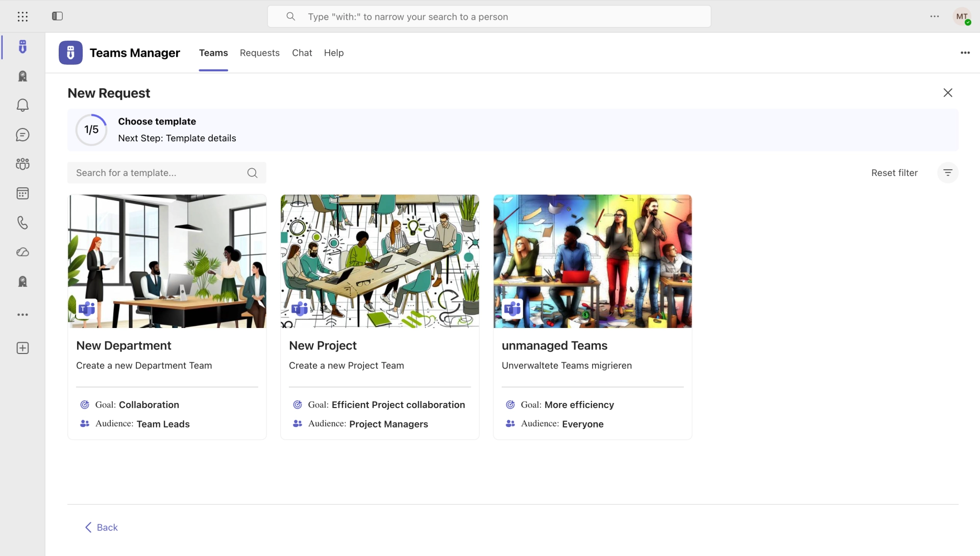Click the unmanaged Teams title
The image size is (980, 556).
coord(554,345)
